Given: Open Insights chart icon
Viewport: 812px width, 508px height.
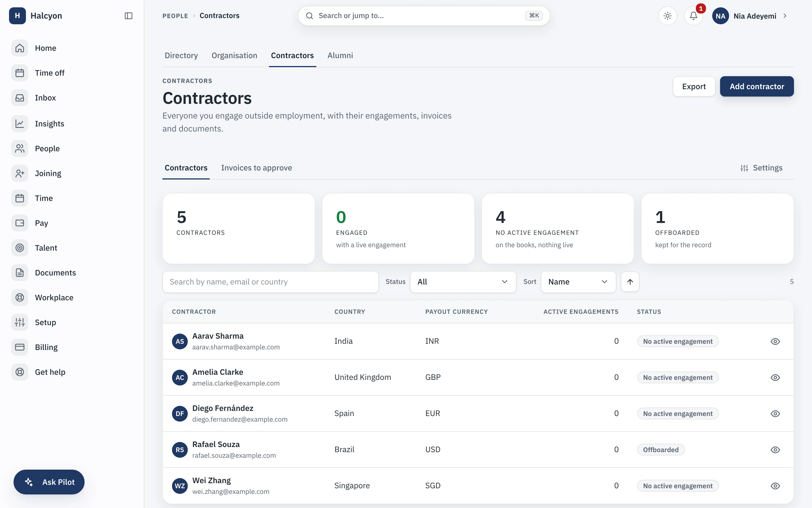Looking at the screenshot, I should pyautogui.click(x=20, y=124).
